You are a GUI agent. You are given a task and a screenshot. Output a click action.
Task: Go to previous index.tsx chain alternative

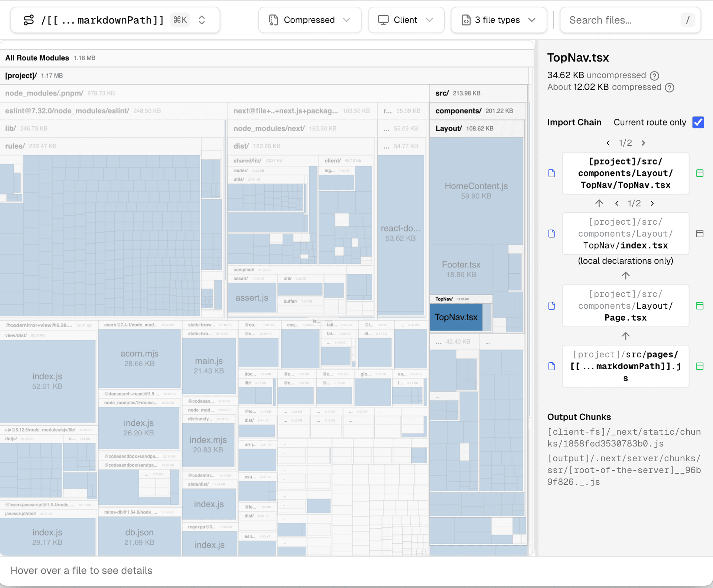coord(617,204)
